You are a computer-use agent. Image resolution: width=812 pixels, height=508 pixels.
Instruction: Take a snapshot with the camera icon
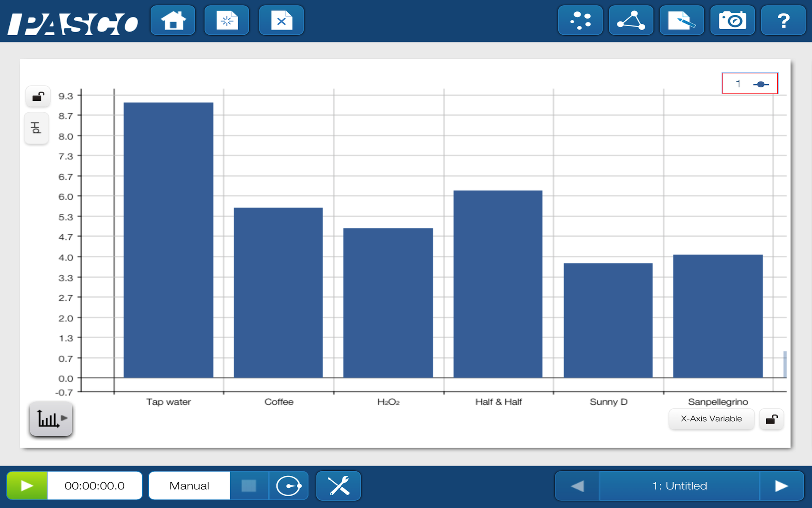732,20
